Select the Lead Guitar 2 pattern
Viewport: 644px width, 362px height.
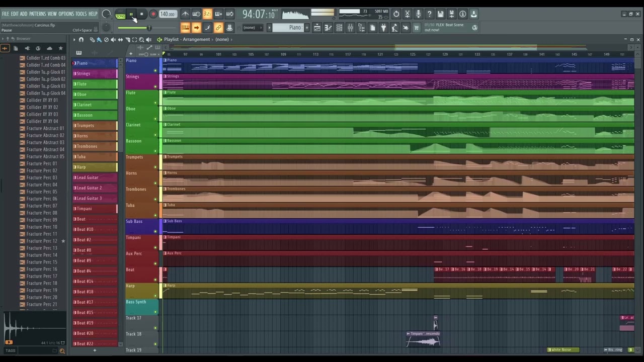click(95, 188)
